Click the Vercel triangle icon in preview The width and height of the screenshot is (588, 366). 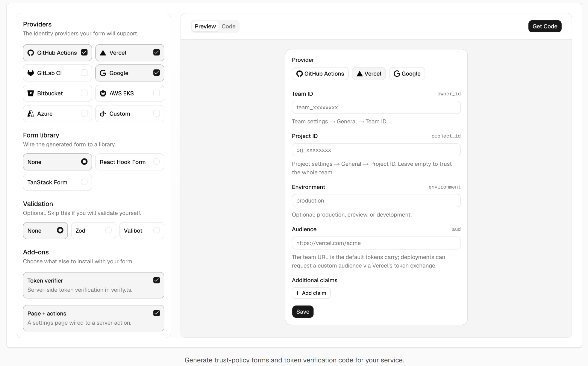point(360,74)
